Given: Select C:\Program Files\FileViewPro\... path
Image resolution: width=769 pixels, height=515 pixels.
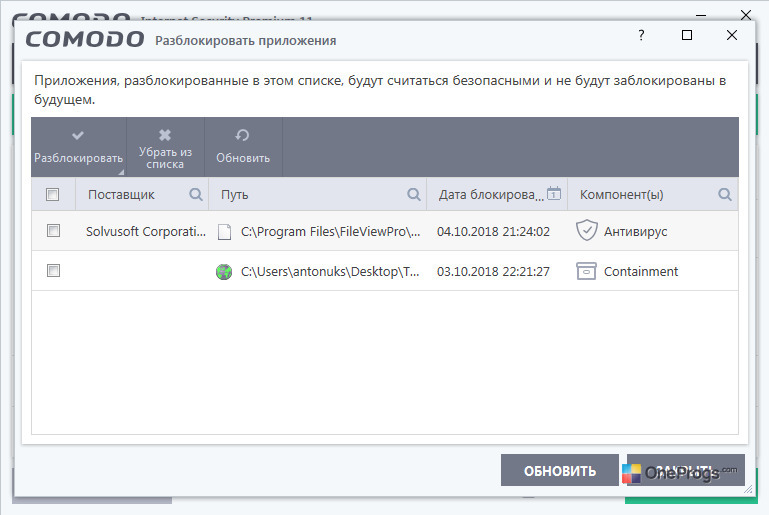Looking at the screenshot, I should point(330,232).
